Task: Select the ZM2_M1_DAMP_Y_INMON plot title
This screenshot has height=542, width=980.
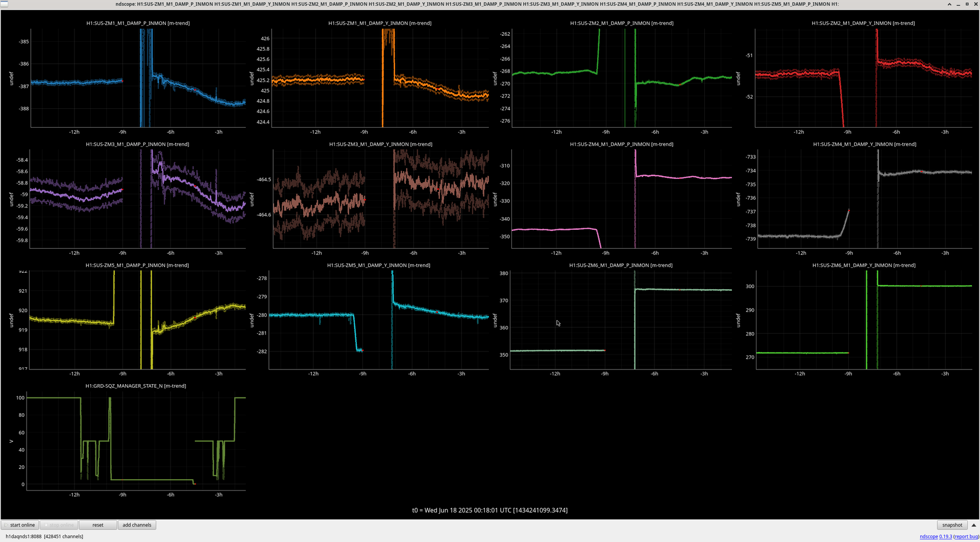Action: click(x=863, y=23)
